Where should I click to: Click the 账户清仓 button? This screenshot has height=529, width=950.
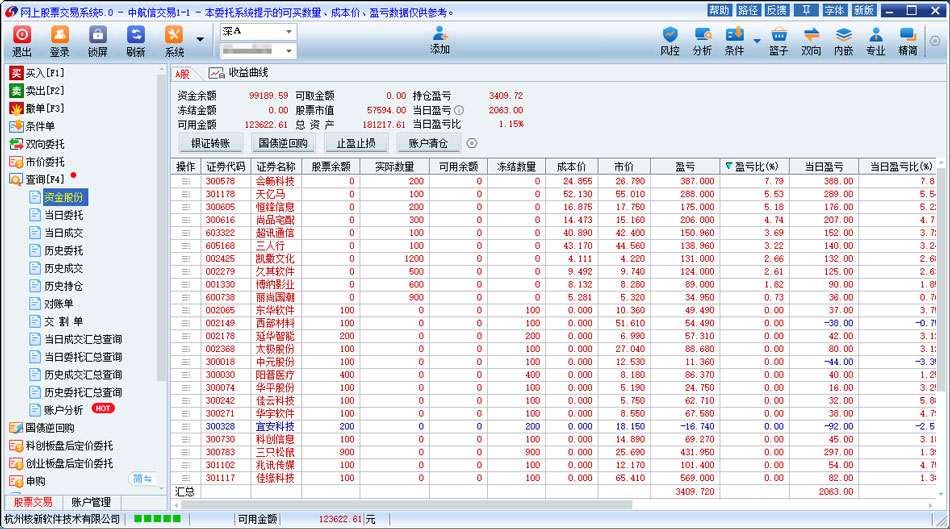(428, 144)
